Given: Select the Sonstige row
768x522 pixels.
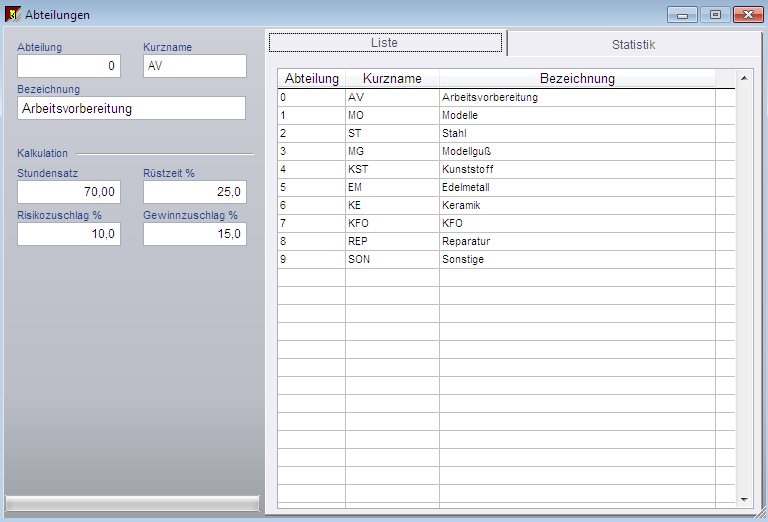Looking at the screenshot, I should pyautogui.click(x=506, y=260).
